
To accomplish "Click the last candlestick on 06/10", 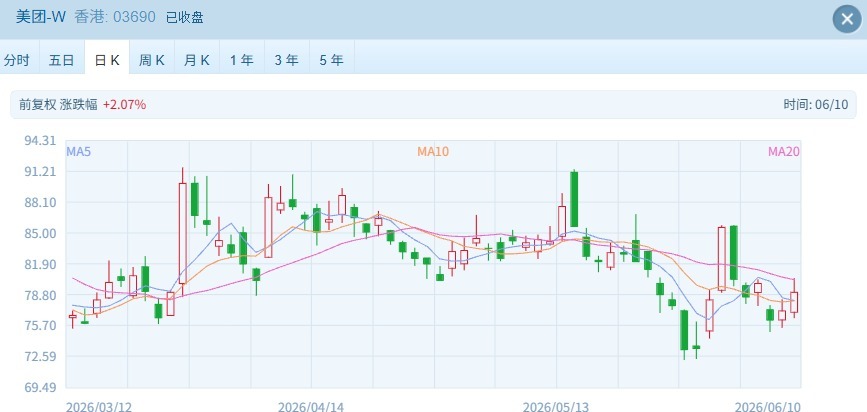I will (794, 302).
